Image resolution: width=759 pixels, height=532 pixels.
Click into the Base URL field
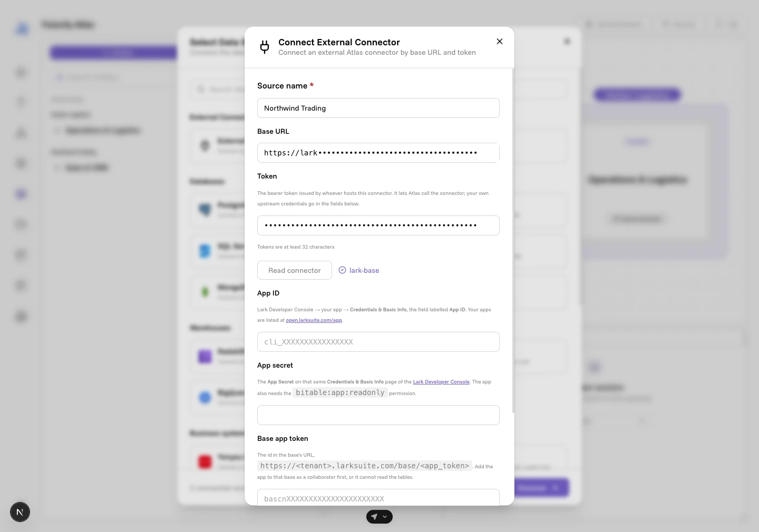(x=378, y=153)
